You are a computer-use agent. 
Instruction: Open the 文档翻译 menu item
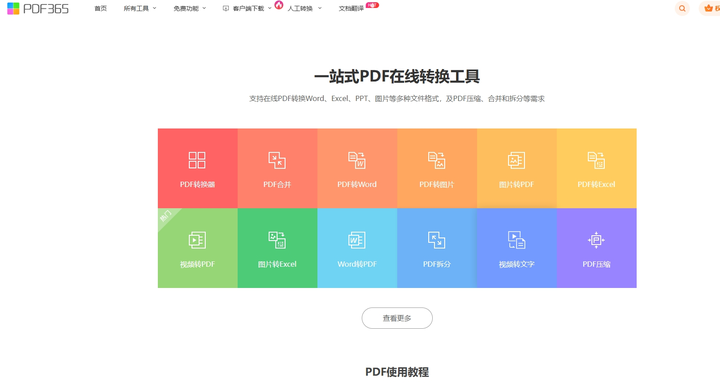click(351, 8)
